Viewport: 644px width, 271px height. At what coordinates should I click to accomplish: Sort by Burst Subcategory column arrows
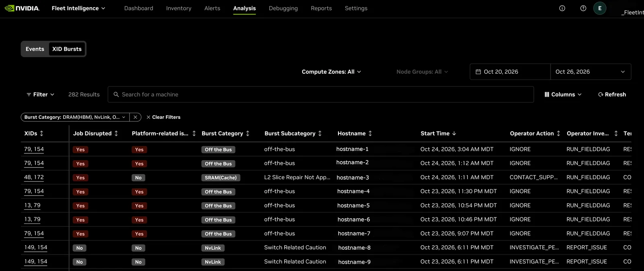[320, 133]
